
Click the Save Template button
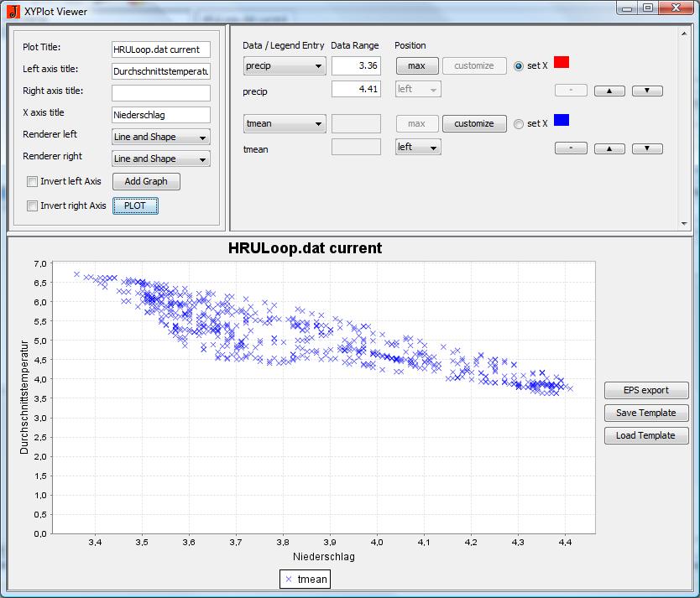[645, 413]
